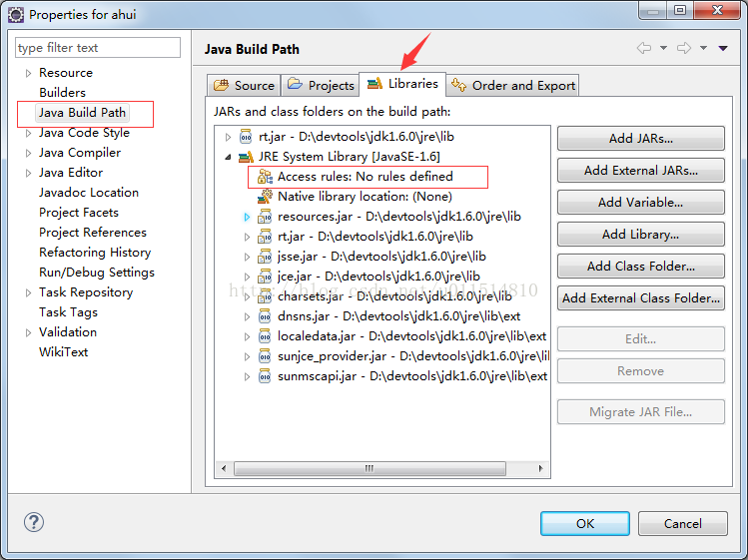
Task: Click the forward navigation arrow icon
Action: coord(684,48)
